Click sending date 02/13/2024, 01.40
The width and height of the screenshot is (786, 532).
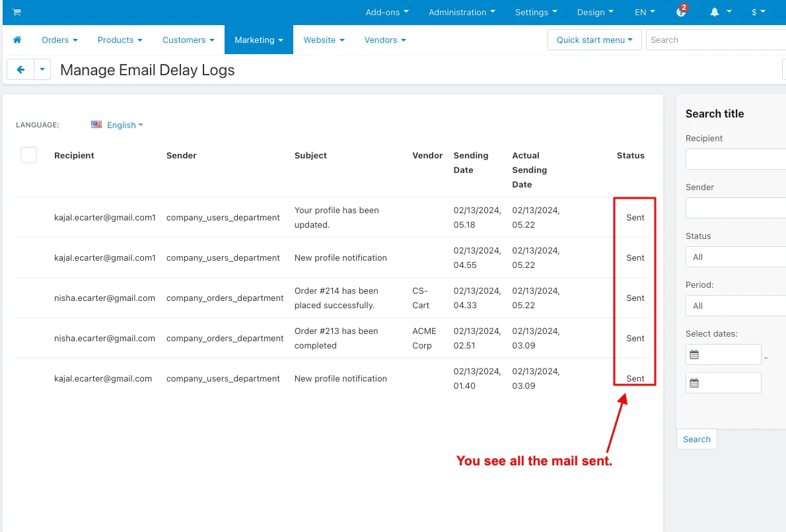[x=477, y=379]
